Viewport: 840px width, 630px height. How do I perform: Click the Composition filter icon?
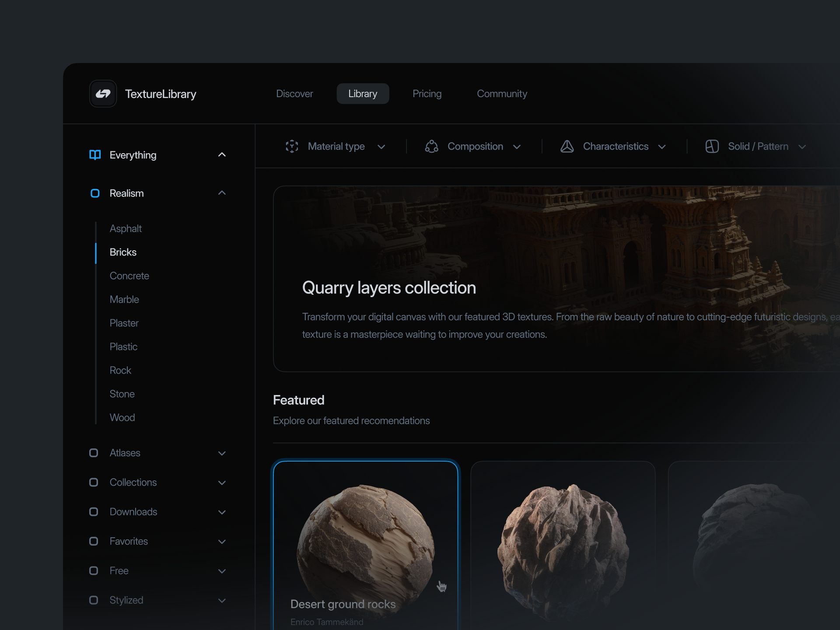[432, 147]
